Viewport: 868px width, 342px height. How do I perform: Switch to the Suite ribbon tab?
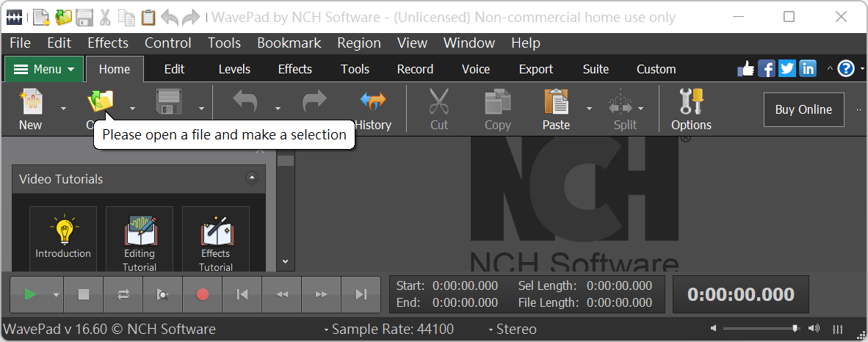[596, 69]
